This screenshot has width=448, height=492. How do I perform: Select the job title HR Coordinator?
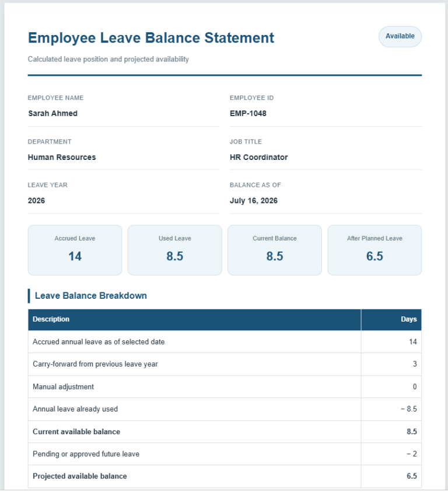pyautogui.click(x=258, y=157)
